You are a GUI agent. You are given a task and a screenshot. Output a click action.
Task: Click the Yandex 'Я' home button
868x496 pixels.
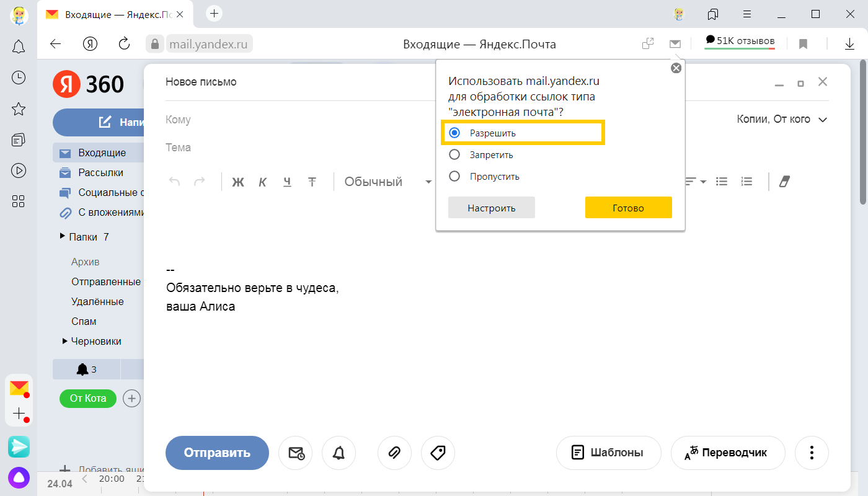[91, 44]
